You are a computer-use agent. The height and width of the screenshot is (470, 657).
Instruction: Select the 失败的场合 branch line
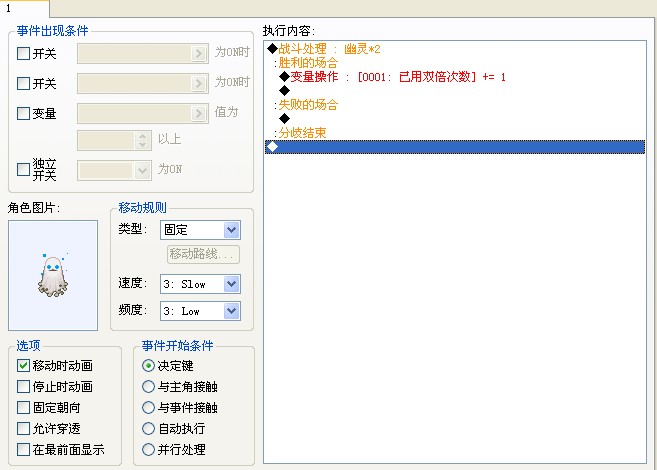(455, 105)
